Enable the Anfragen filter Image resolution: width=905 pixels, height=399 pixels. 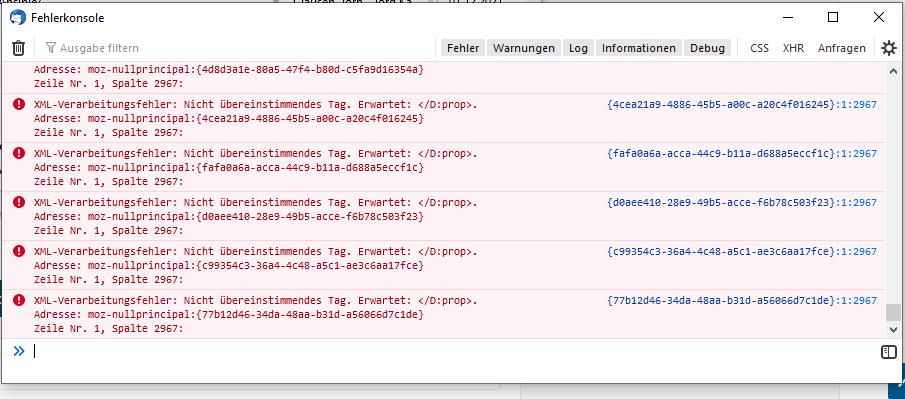(x=842, y=48)
